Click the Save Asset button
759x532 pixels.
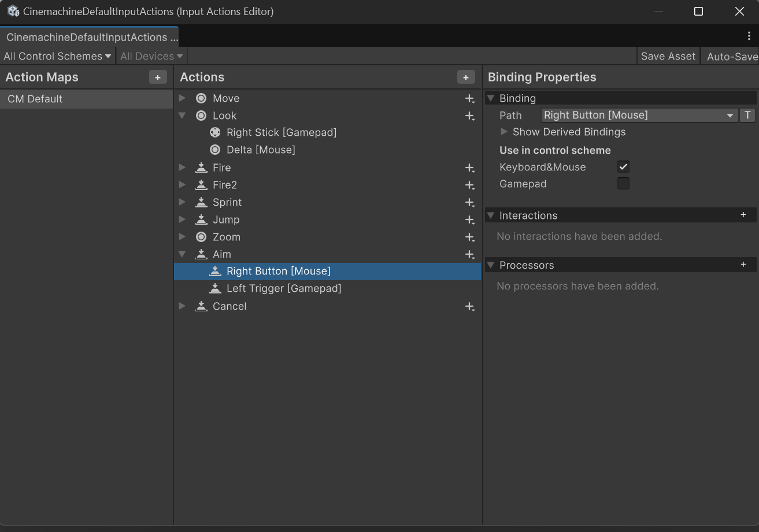click(668, 56)
